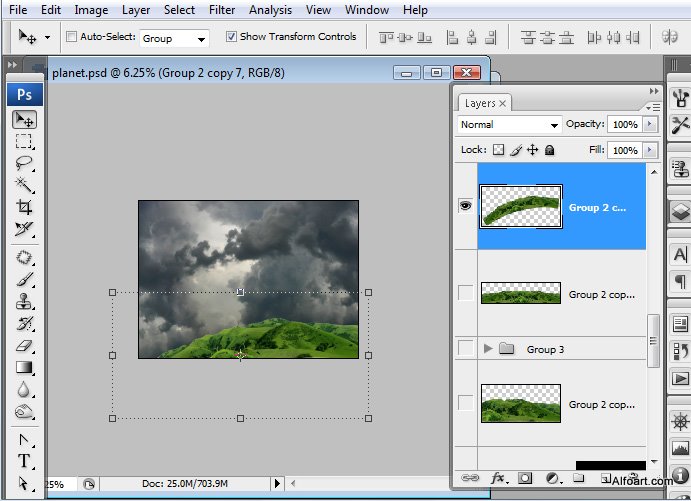Open the Auto-Select Group dropdown
The width and height of the screenshot is (691, 501).
tap(174, 38)
